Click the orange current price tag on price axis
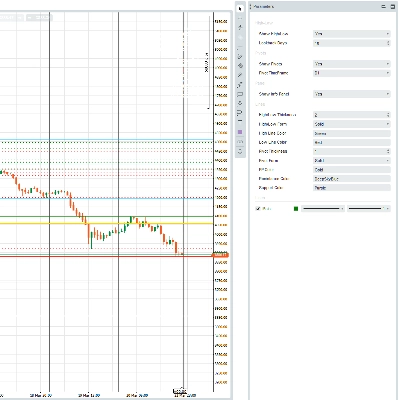Screen dimensions: 400x400 pos(221,255)
